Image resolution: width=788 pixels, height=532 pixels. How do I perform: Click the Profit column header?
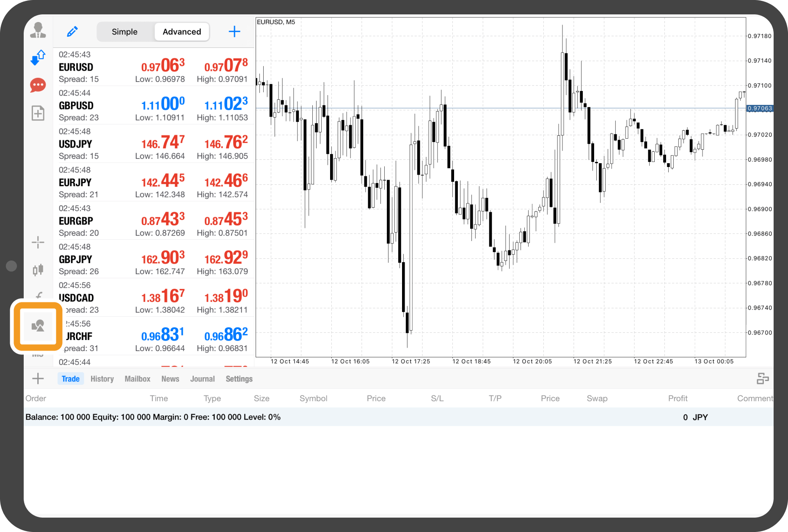click(x=678, y=398)
